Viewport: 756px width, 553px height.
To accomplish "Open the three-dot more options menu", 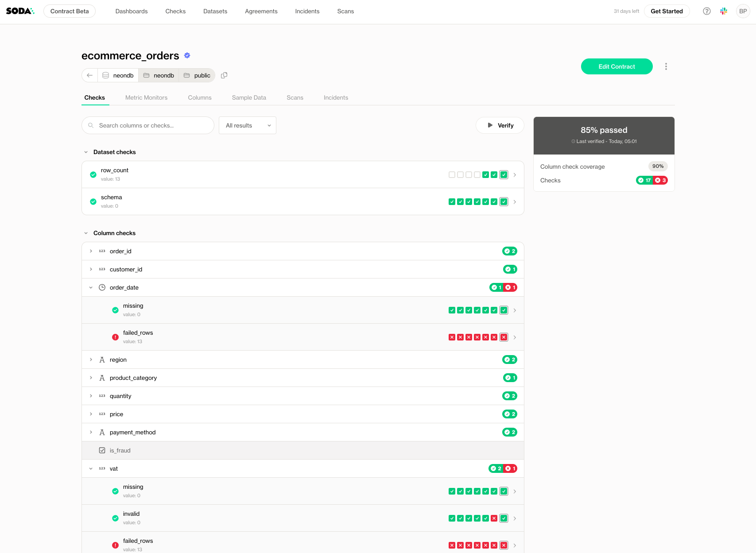I will pos(666,66).
